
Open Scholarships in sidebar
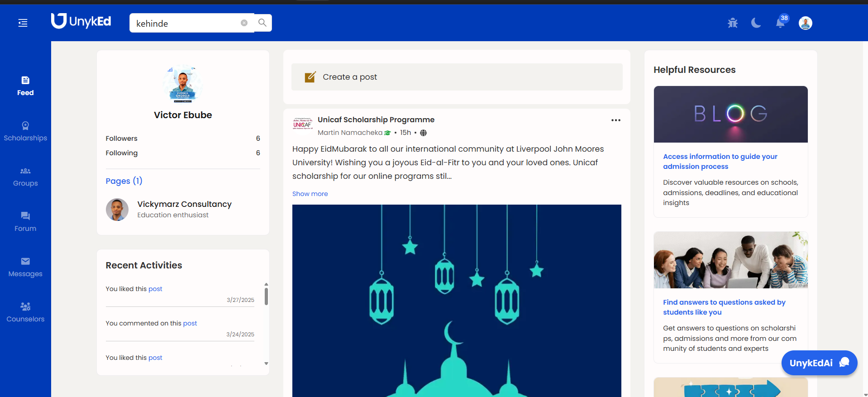25,131
